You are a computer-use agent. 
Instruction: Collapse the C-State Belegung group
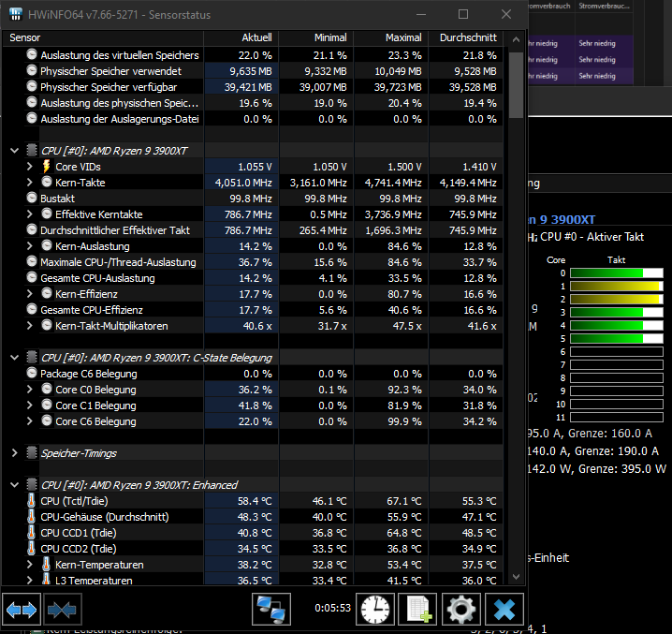click(15, 358)
